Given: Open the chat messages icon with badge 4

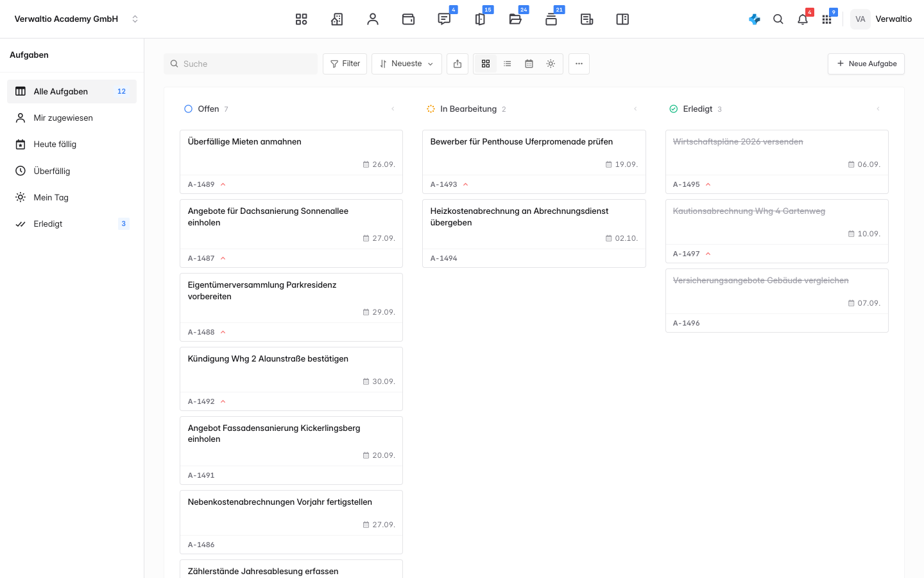Looking at the screenshot, I should [x=444, y=19].
